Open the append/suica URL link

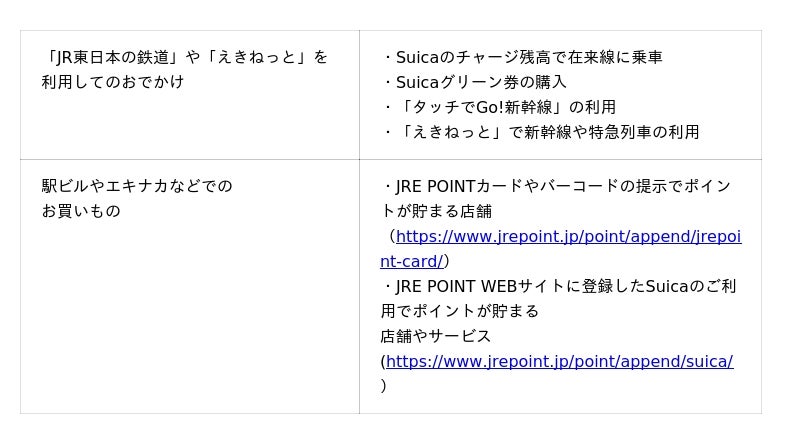559,362
